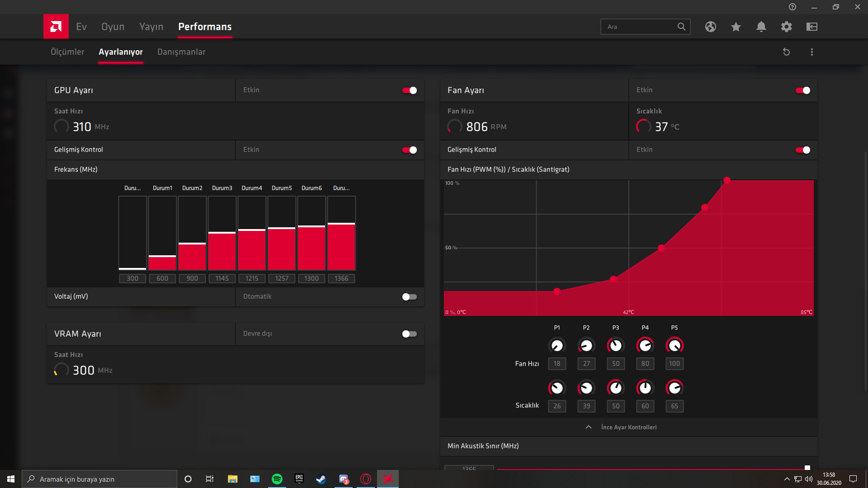Switch to Danışmanlar sub-tab
This screenshot has width=868, height=488.
(x=181, y=52)
